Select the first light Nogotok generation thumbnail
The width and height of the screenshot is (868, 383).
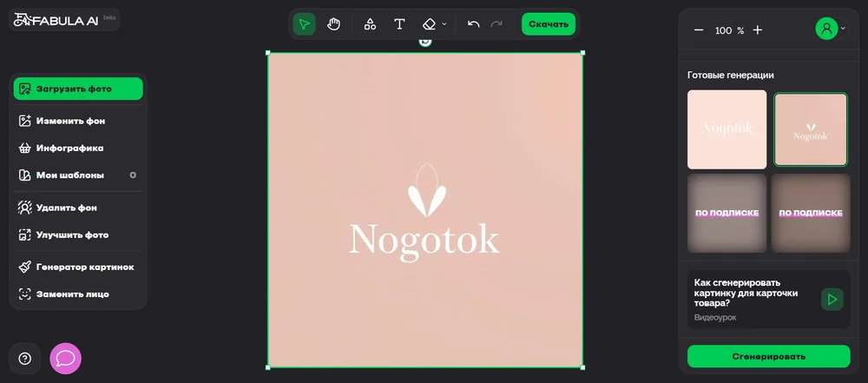pos(727,129)
